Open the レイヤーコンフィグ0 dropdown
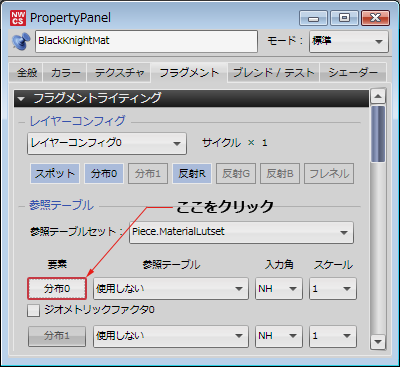 click(x=107, y=143)
